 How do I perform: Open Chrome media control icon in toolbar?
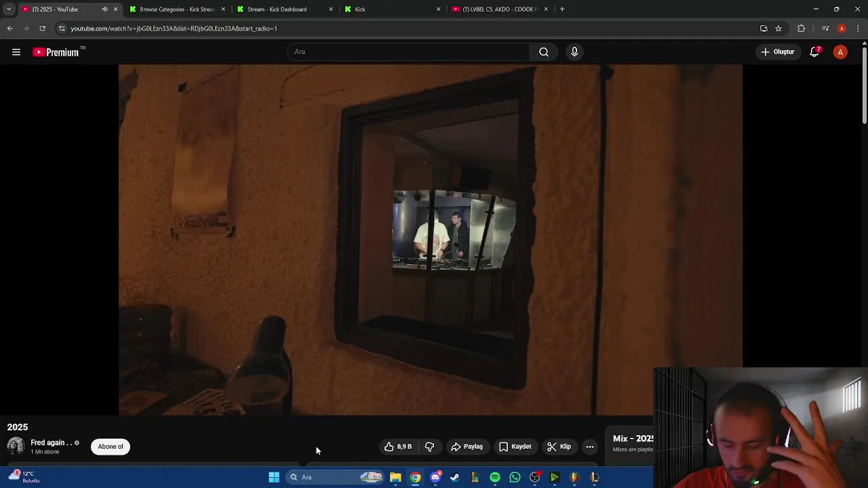click(x=825, y=28)
